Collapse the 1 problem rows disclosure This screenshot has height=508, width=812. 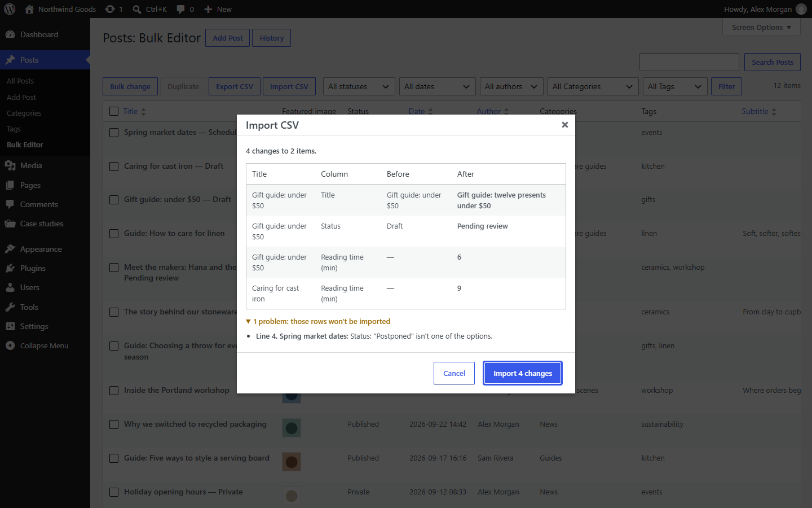pyautogui.click(x=318, y=321)
